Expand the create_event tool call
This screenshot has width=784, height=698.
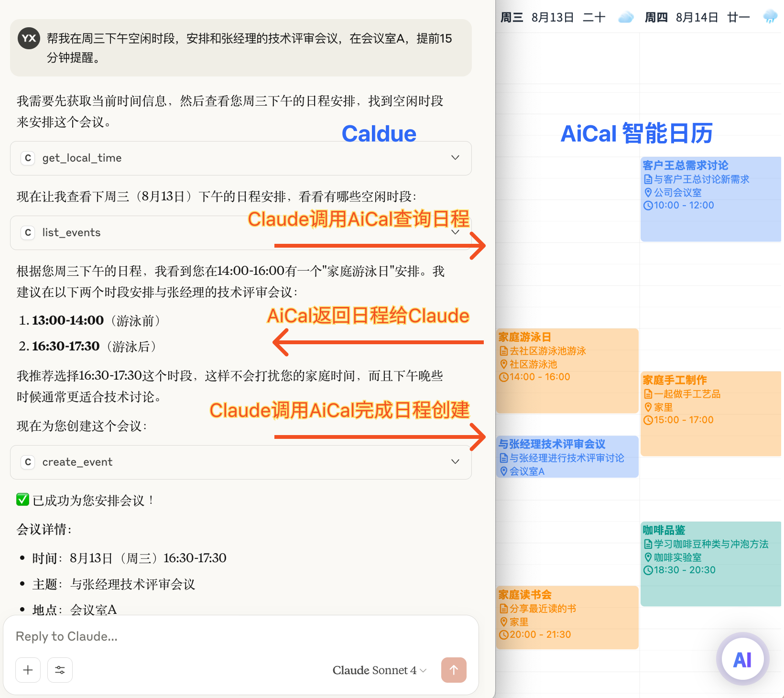coord(455,462)
